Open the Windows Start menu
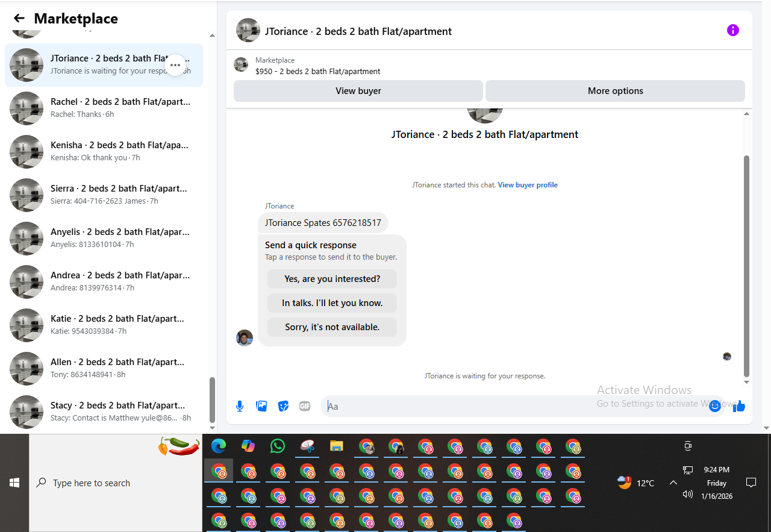 coord(14,483)
